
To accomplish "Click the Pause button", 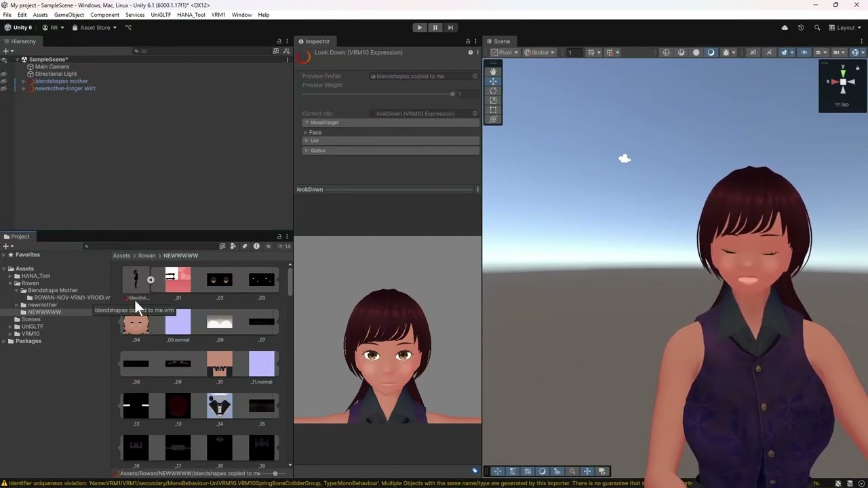I will pyautogui.click(x=435, y=28).
